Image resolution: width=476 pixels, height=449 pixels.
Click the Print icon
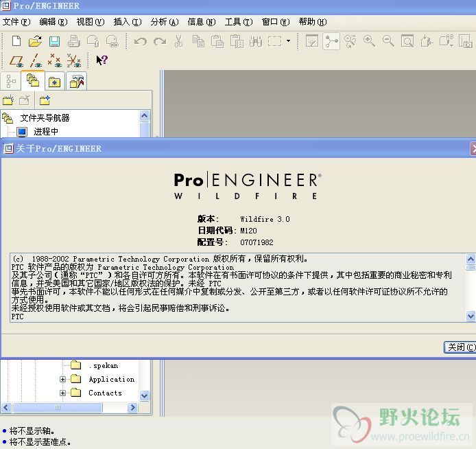point(74,41)
